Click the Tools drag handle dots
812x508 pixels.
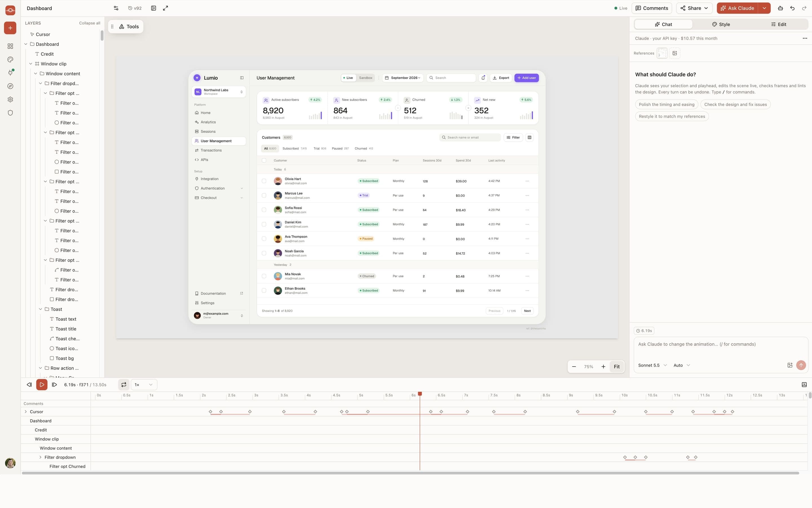tap(112, 27)
